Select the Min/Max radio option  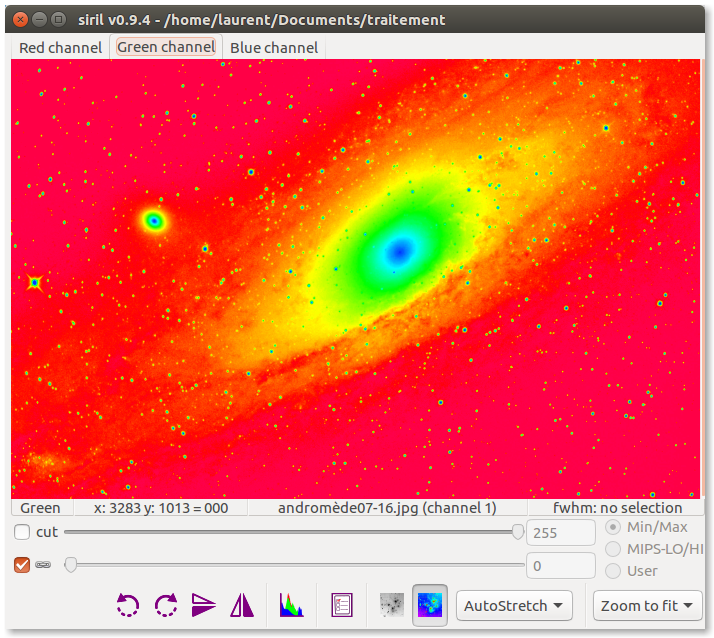point(614,527)
